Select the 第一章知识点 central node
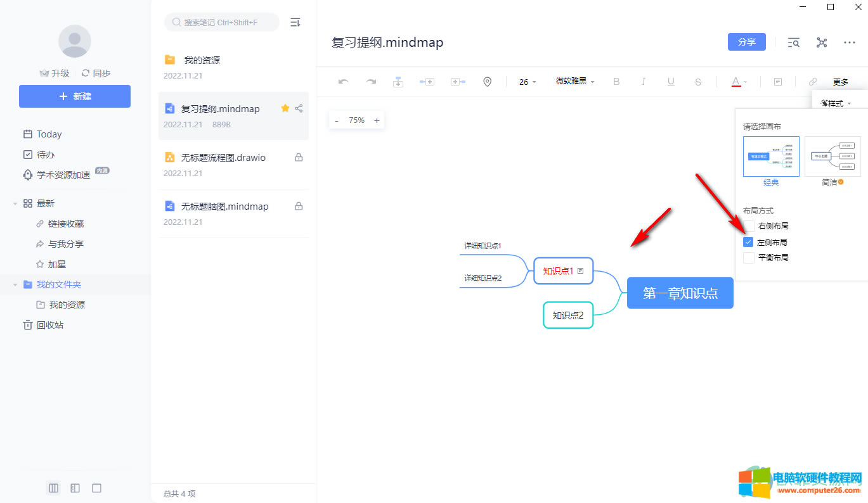 tap(680, 293)
